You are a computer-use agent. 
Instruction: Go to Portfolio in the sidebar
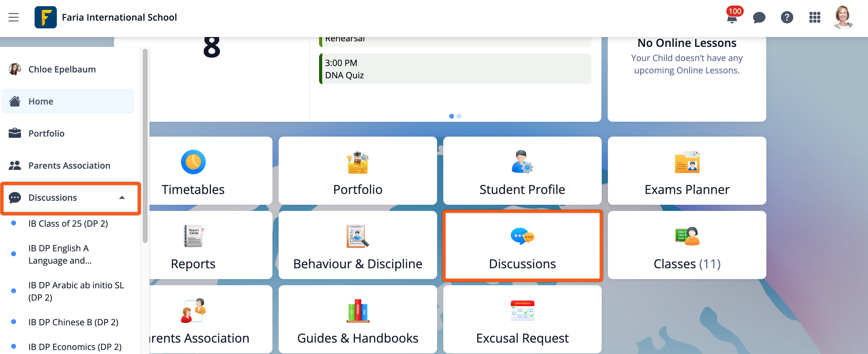pyautogui.click(x=47, y=133)
